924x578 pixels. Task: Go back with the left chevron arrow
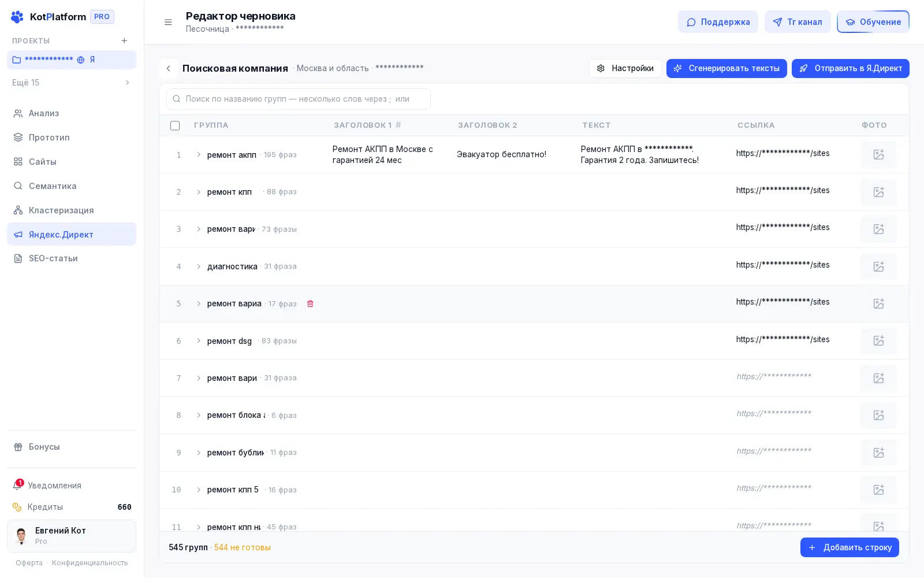[x=168, y=68]
